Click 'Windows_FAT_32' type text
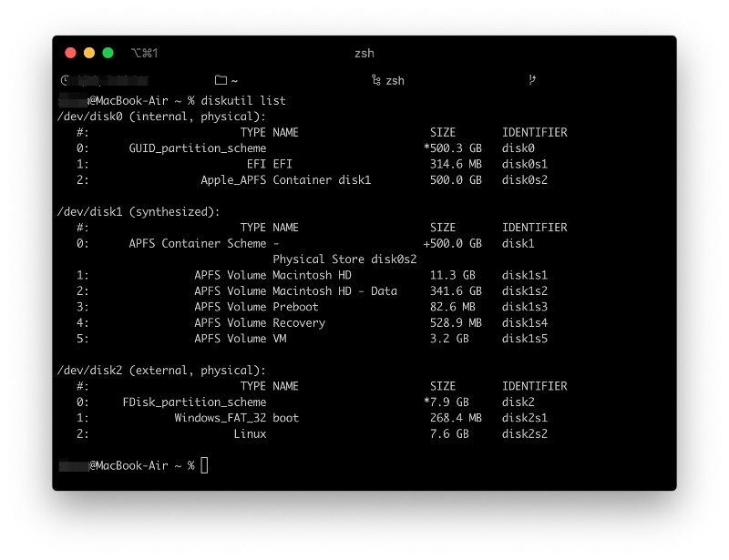The width and height of the screenshot is (729, 560). (221, 418)
